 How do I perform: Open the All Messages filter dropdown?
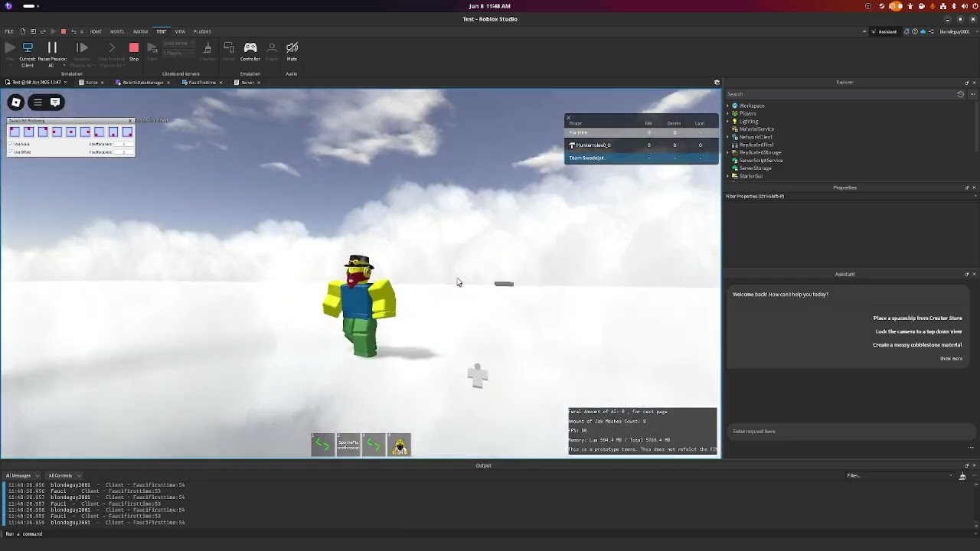(x=21, y=476)
